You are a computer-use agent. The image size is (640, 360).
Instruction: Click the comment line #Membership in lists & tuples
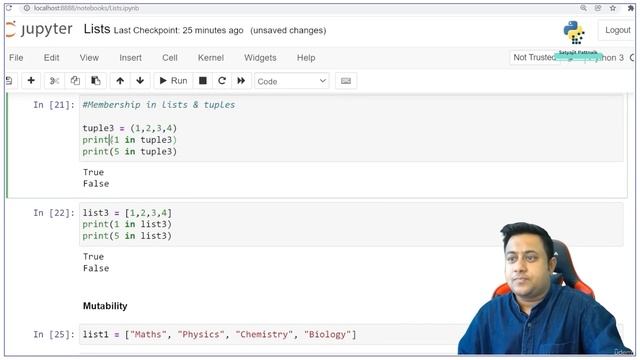click(159, 105)
